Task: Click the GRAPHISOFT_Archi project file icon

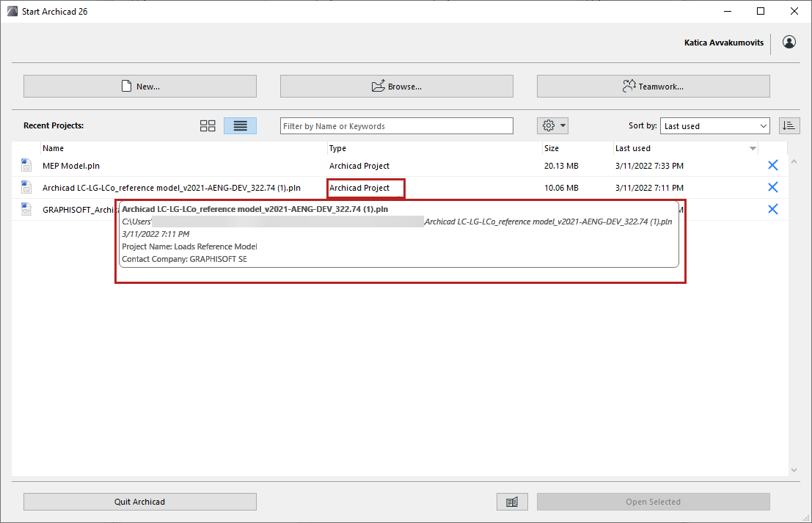Action: pyautogui.click(x=26, y=209)
